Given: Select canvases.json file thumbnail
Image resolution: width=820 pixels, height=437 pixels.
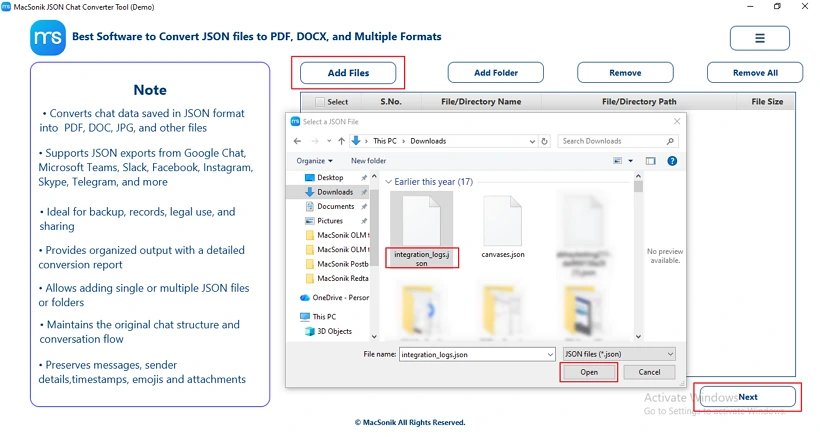Looking at the screenshot, I should coord(503,227).
